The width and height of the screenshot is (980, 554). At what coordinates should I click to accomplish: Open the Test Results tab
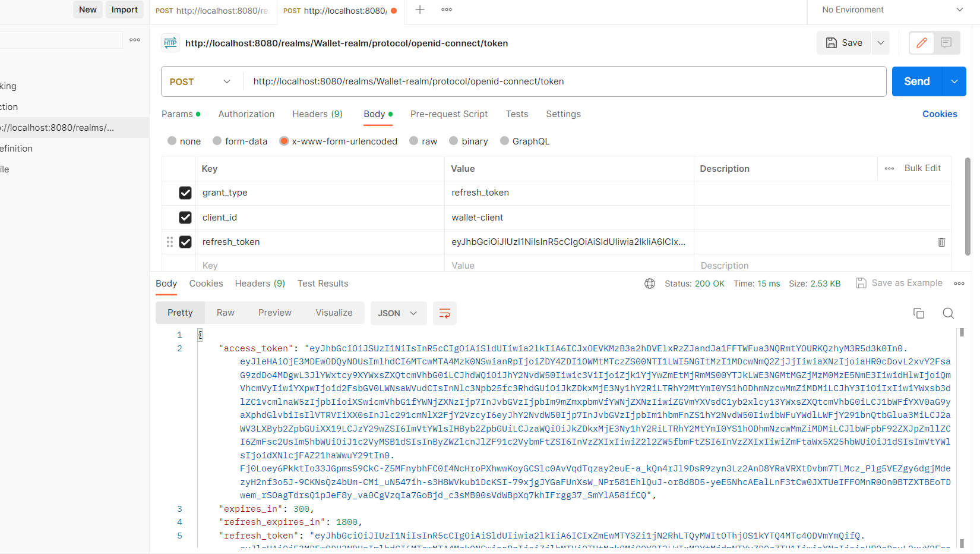point(323,284)
